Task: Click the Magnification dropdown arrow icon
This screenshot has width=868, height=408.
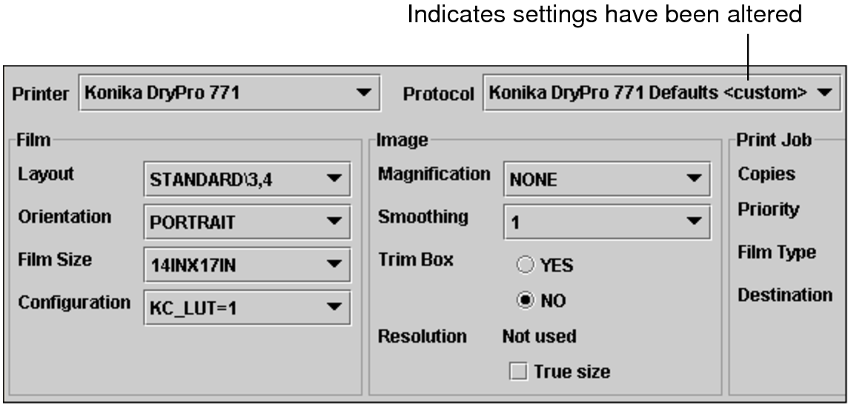Action: tap(693, 178)
